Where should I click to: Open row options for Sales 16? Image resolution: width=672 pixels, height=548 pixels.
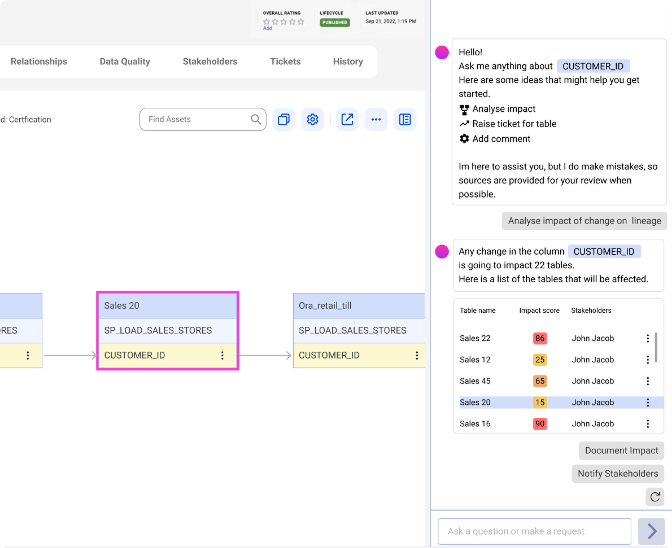(x=648, y=424)
